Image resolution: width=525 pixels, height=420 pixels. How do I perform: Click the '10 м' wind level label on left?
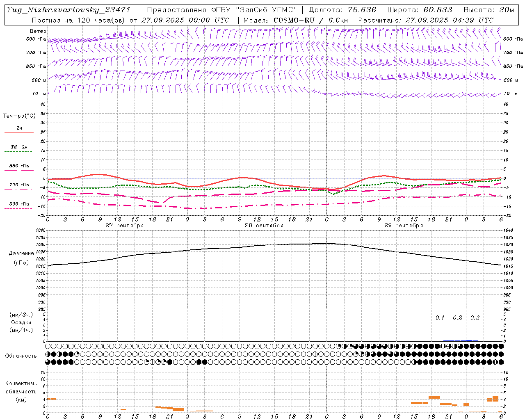[x=39, y=94]
